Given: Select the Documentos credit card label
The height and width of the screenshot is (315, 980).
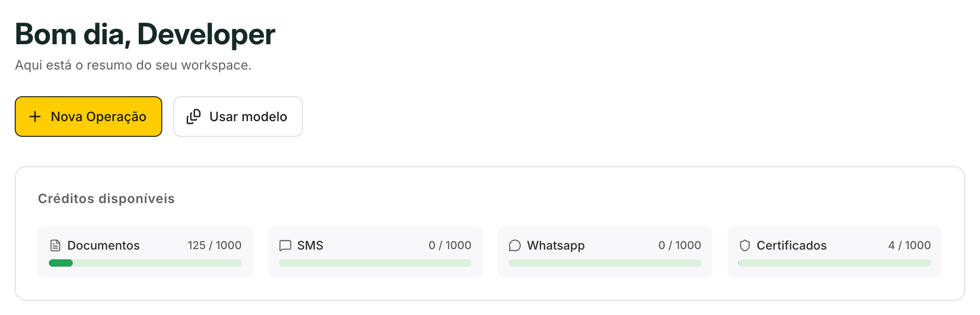Looking at the screenshot, I should (x=103, y=245).
